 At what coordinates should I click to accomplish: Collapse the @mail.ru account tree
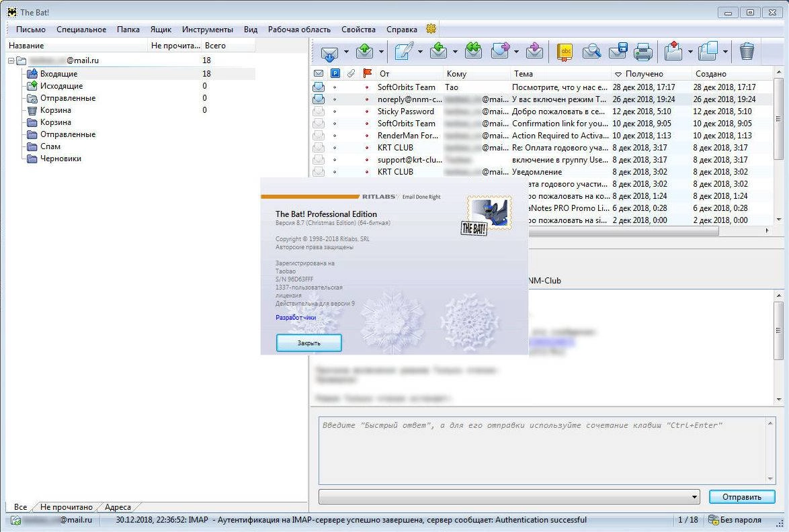coord(11,60)
